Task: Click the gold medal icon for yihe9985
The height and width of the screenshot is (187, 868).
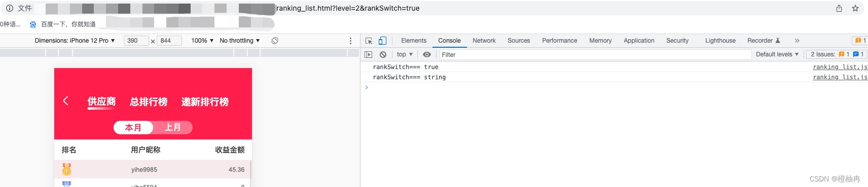Action: click(x=66, y=169)
